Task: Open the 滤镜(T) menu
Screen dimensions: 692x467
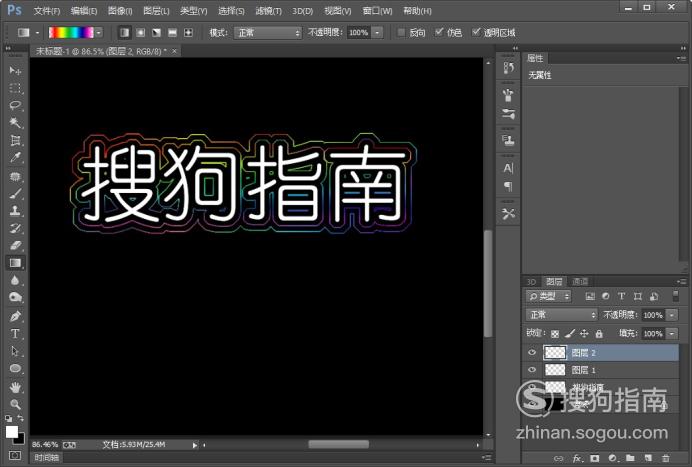Action: [x=268, y=11]
